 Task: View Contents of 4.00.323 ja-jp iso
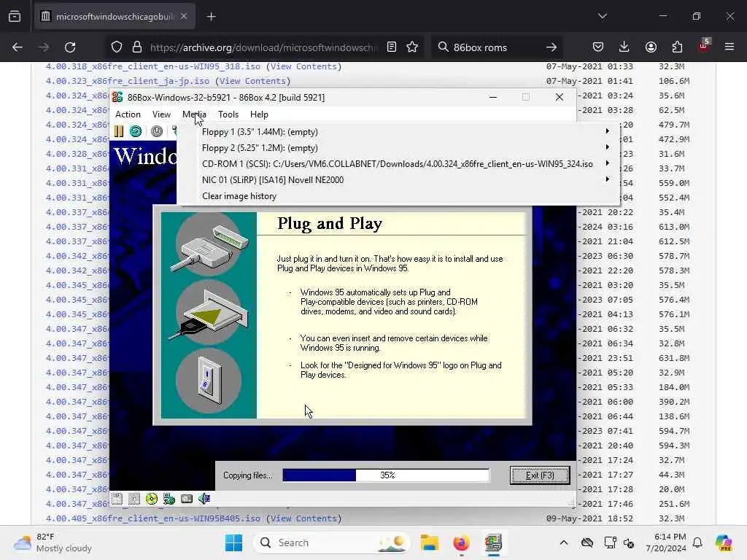click(253, 81)
